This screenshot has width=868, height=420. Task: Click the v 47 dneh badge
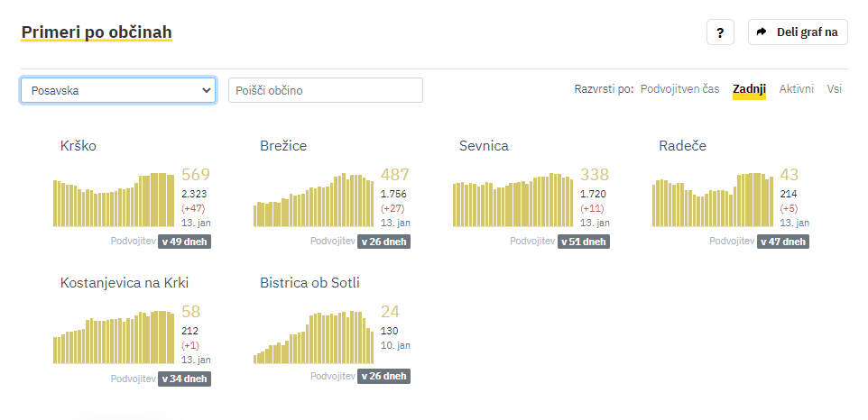click(783, 242)
